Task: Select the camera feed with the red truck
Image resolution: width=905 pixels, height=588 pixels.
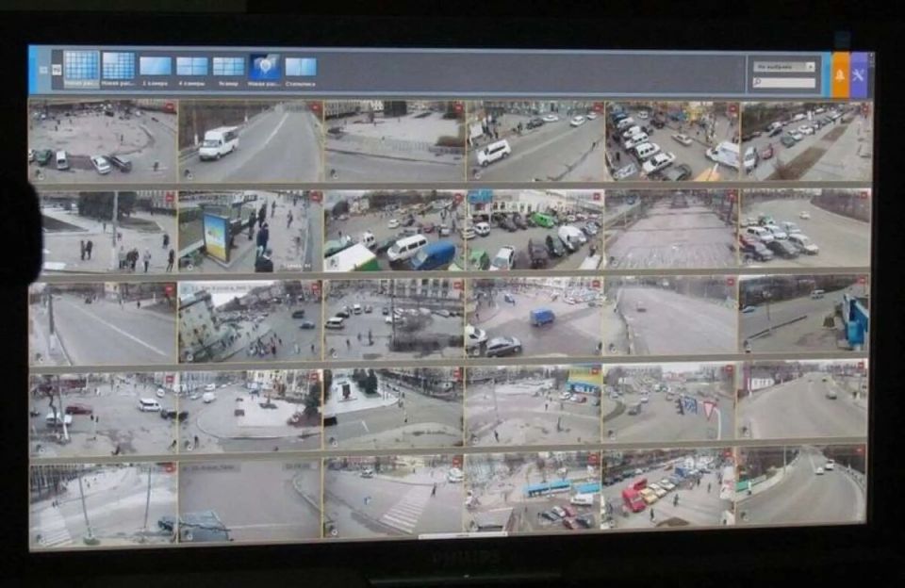Action: [x=667, y=497]
